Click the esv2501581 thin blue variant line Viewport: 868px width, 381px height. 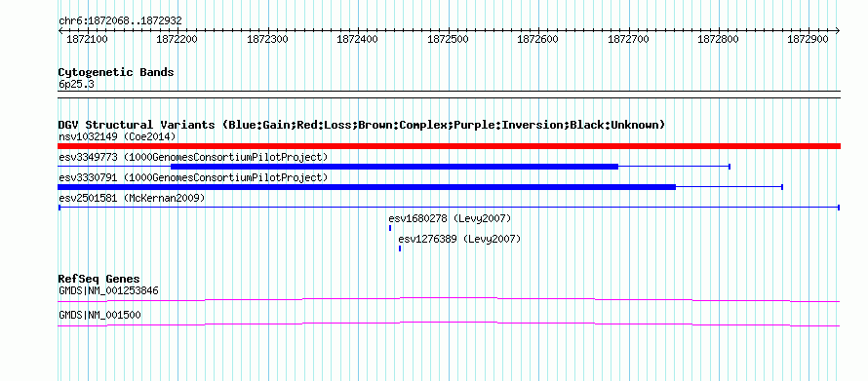tap(449, 208)
